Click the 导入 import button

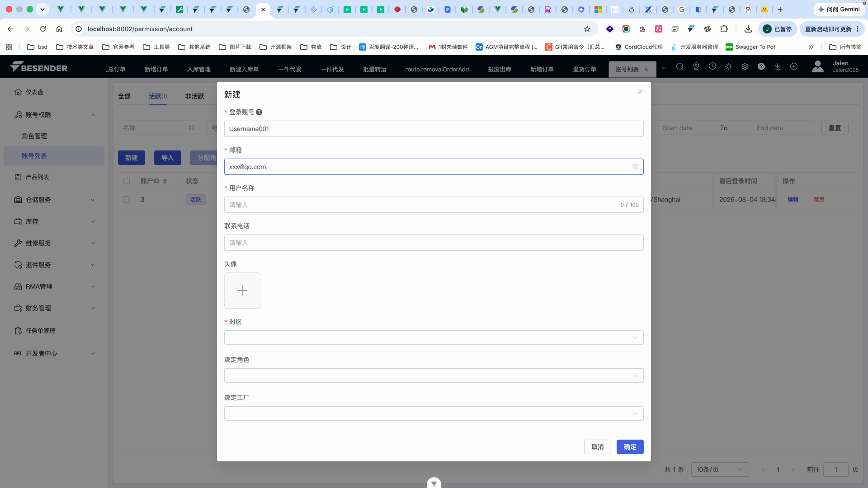click(x=168, y=158)
